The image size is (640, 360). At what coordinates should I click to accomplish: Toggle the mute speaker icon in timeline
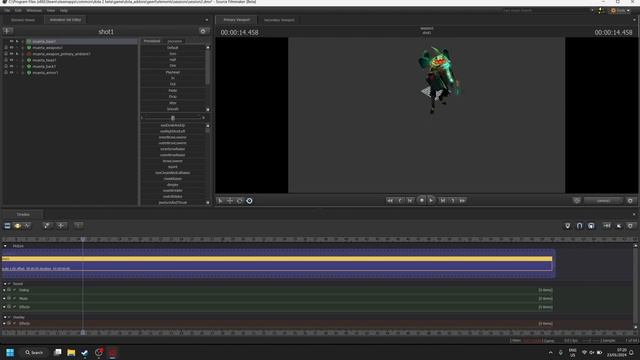click(619, 226)
